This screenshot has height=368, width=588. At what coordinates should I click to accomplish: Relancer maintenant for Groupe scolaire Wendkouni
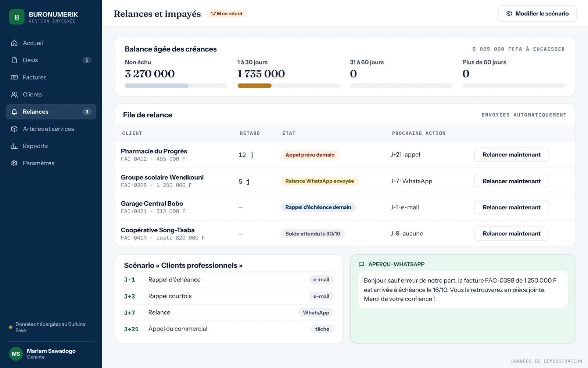pos(512,181)
